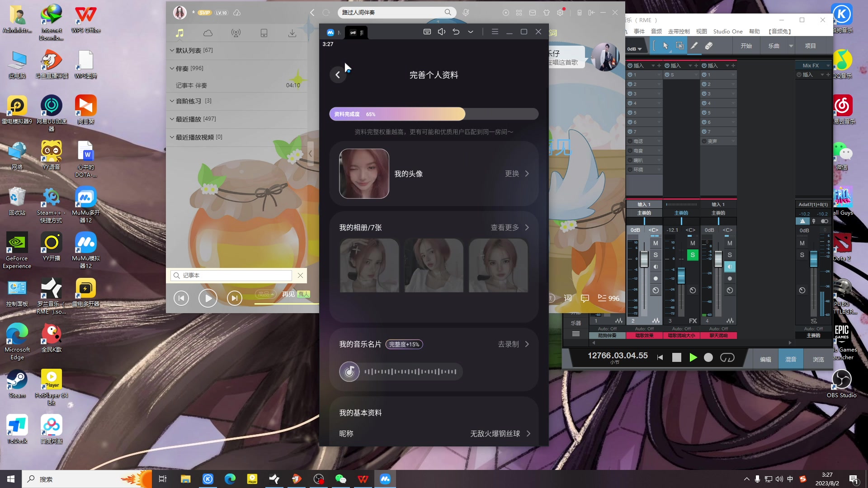Open KuGou apps grid icon

pyautogui.click(x=519, y=13)
